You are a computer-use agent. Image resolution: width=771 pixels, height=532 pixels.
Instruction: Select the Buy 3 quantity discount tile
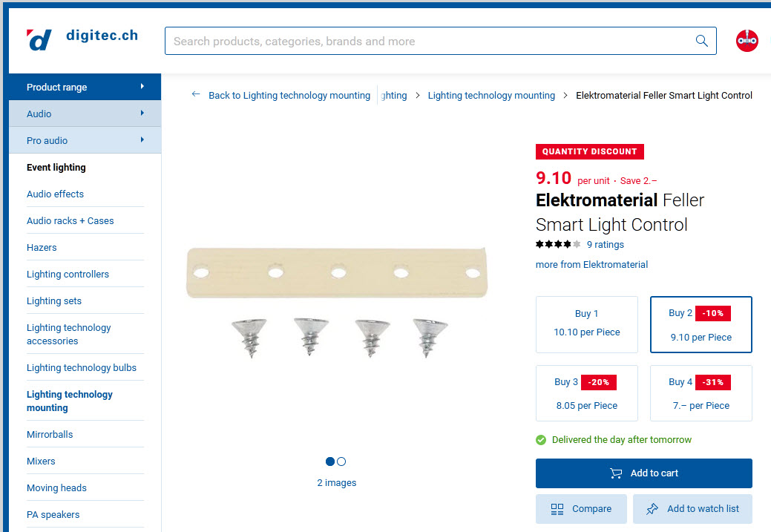click(586, 393)
